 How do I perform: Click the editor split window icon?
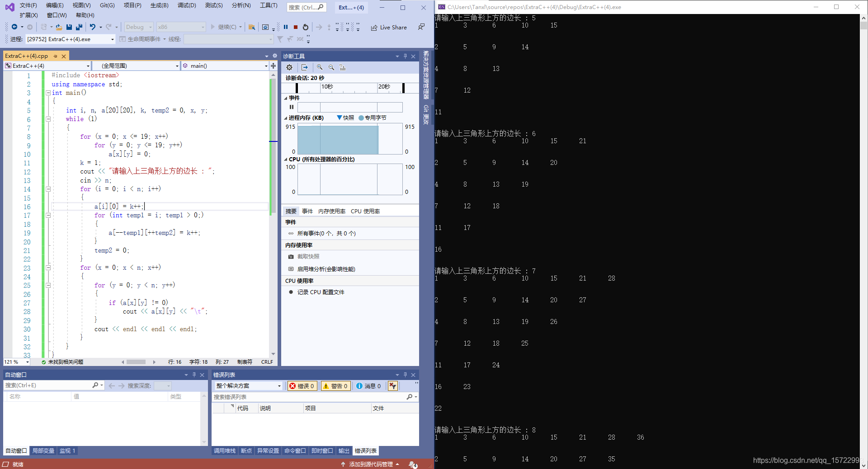point(273,66)
